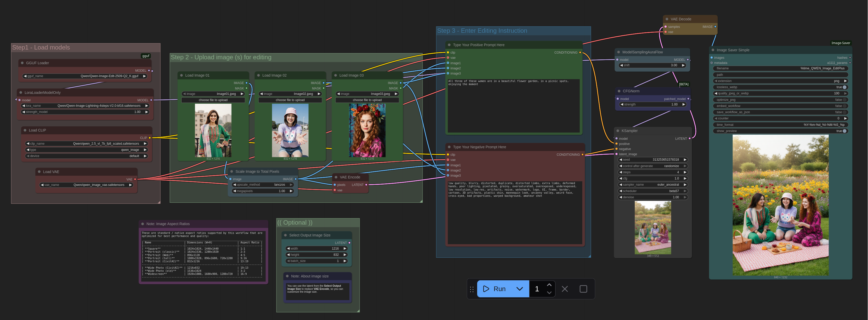
Task: Toggle embed_workflow switch
Action: (844, 106)
